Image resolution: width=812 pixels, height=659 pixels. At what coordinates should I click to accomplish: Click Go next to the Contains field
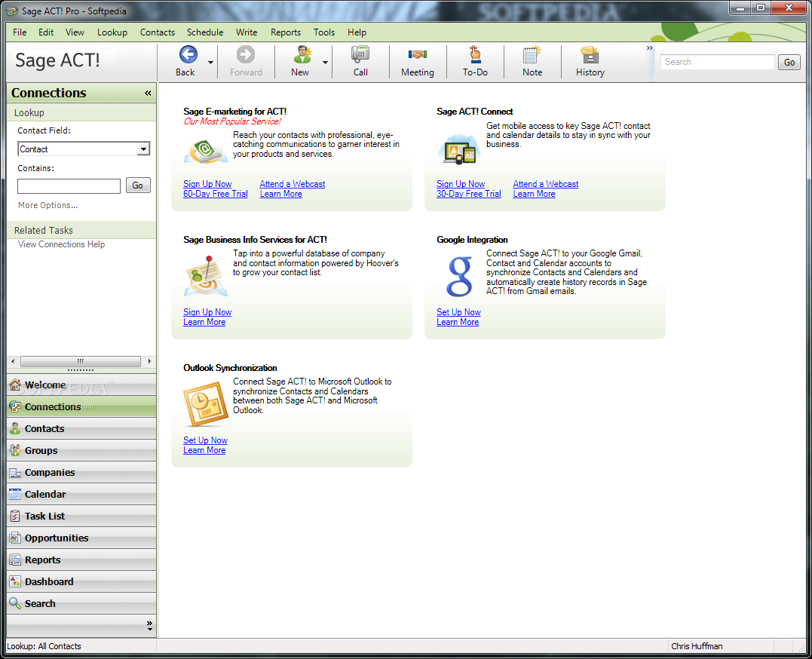point(138,185)
